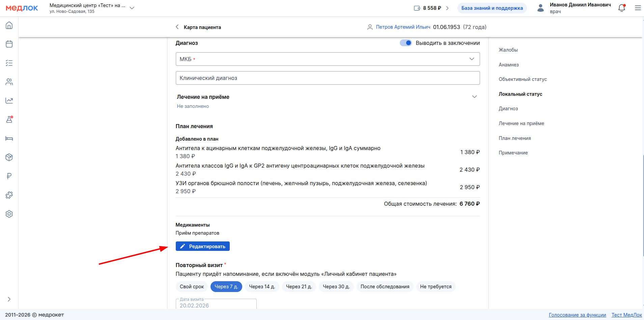
Task: Select the "Не требуется" repeat visit option
Action: click(x=436, y=287)
